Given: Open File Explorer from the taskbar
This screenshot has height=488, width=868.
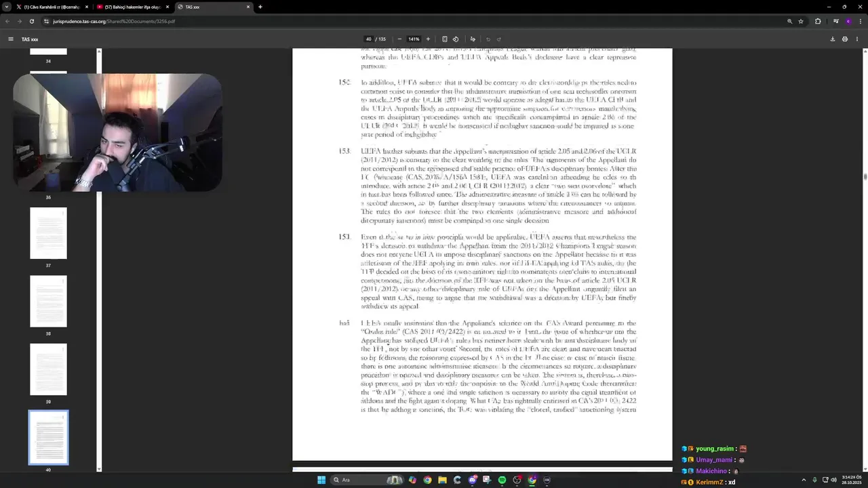Looking at the screenshot, I should click(442, 480).
